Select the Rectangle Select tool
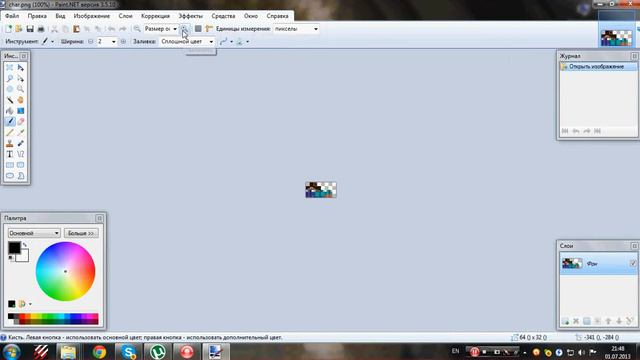This screenshot has height=360, width=640. (x=10, y=67)
